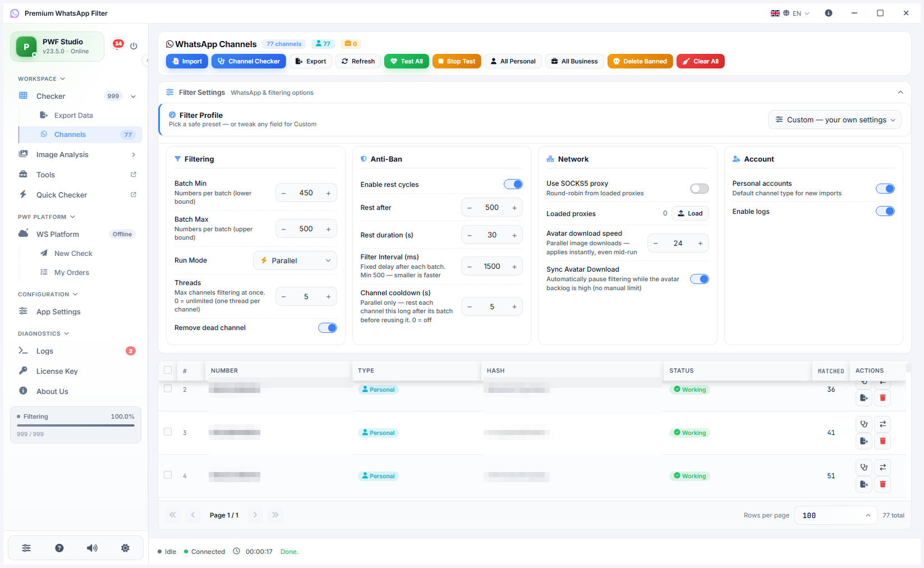This screenshot has height=568, width=924.
Task: Open the theme gear icon at bottom
Action: pos(125,548)
